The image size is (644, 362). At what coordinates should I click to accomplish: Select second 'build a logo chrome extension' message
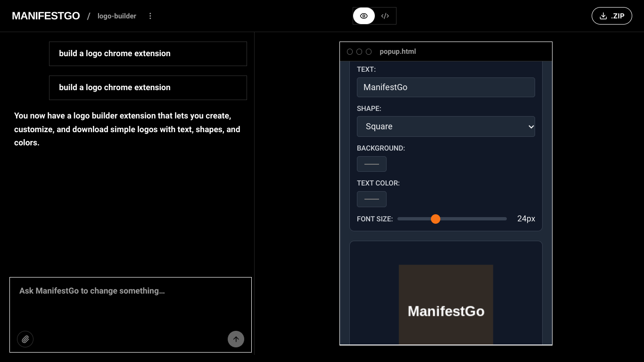click(x=148, y=88)
